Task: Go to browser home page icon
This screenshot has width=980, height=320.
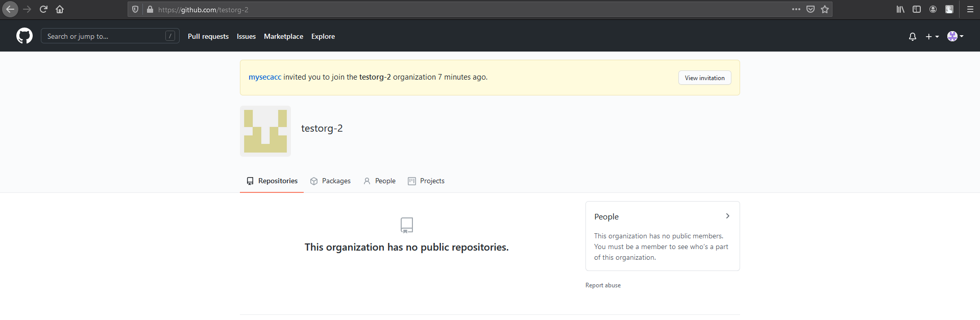Action: (60, 9)
